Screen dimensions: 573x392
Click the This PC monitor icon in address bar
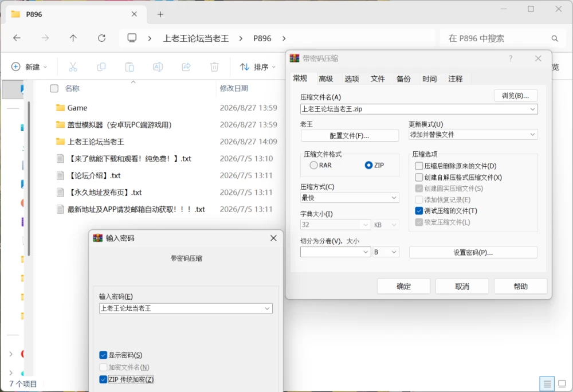[132, 38]
